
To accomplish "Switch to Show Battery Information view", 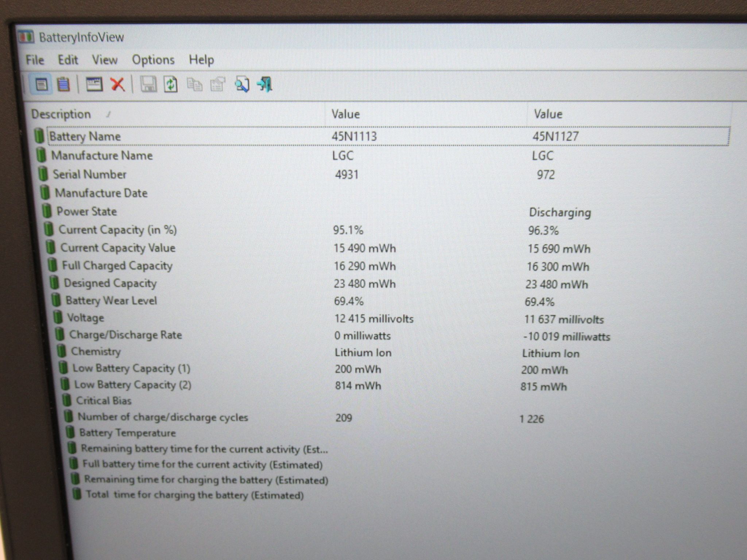I will coord(42,85).
